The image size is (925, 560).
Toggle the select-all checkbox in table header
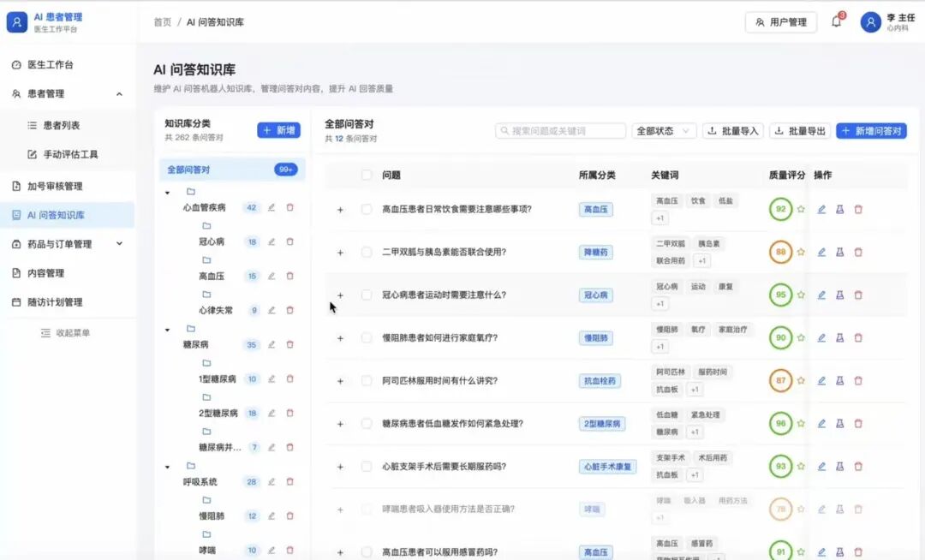tap(367, 175)
